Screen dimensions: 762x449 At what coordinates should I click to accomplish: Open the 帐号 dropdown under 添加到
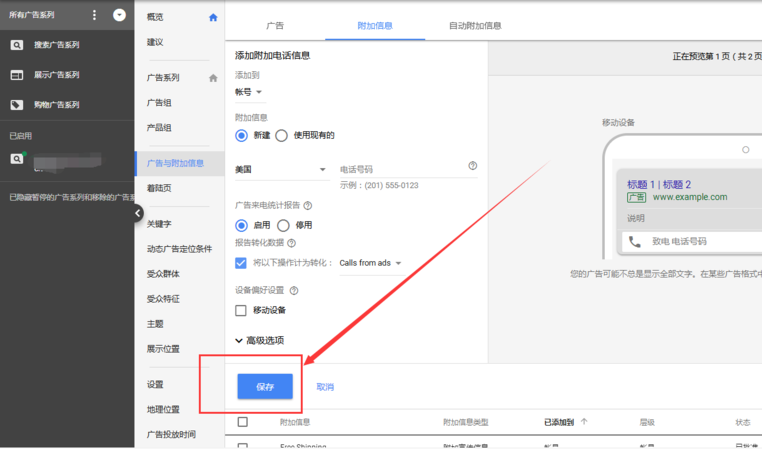[x=248, y=92]
